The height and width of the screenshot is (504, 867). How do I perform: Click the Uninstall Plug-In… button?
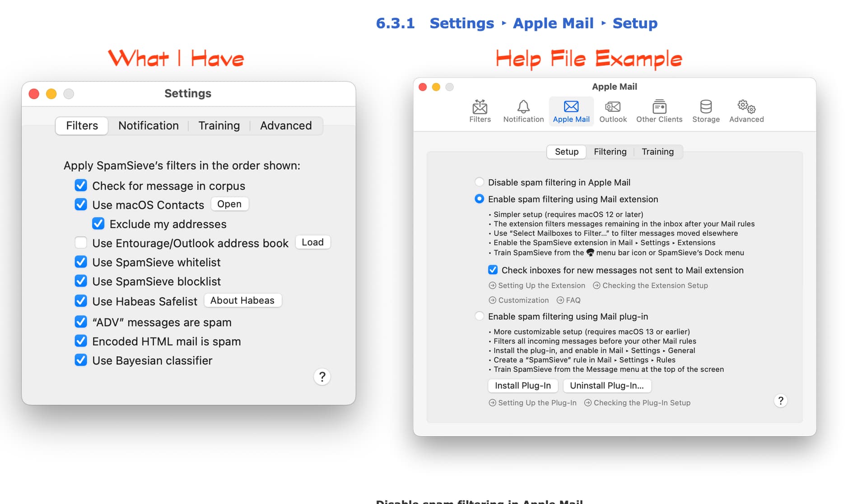(x=606, y=385)
